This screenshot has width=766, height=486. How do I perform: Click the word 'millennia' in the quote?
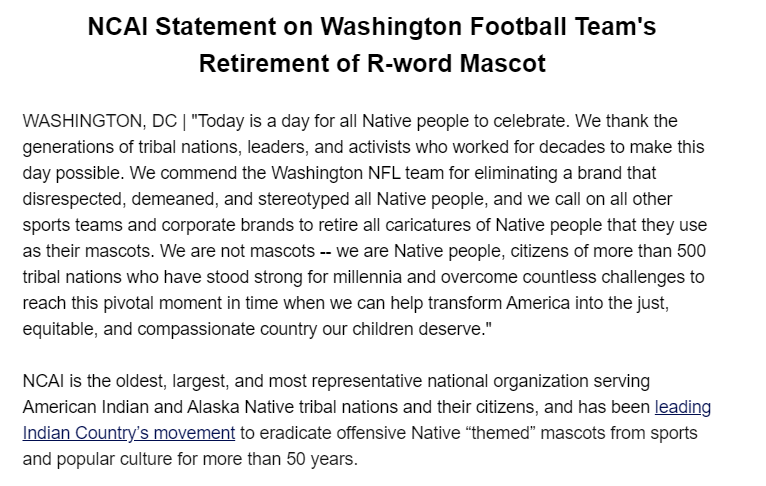(378, 272)
